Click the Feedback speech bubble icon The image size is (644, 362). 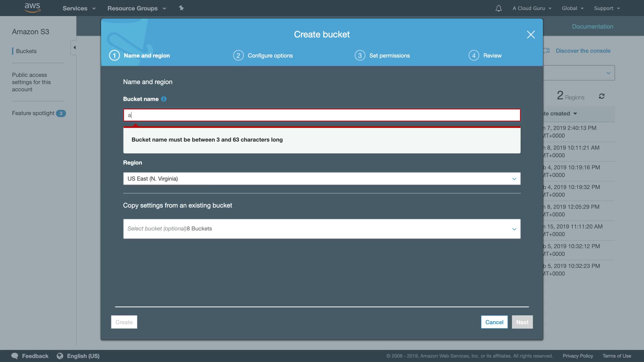click(x=15, y=356)
